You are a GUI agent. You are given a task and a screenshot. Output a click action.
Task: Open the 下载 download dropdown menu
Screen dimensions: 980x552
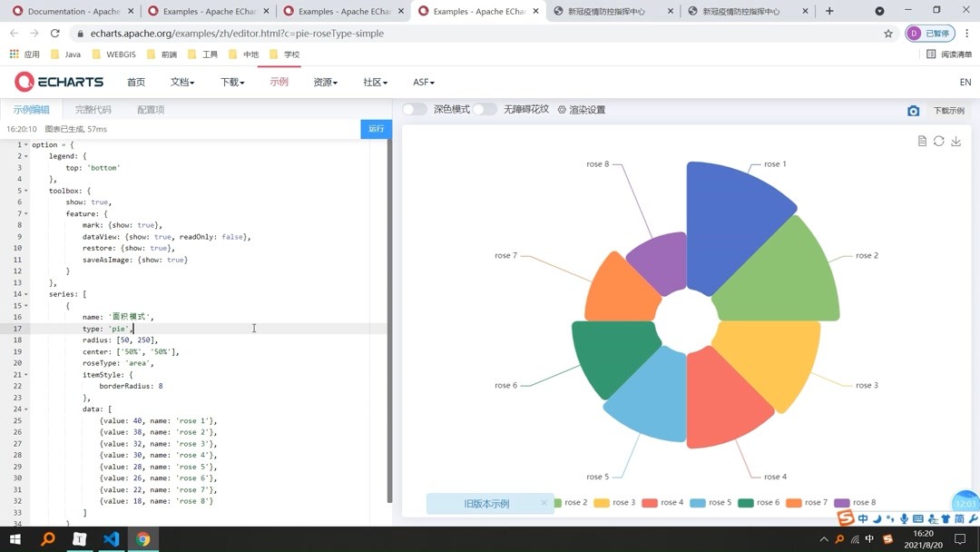coord(230,82)
